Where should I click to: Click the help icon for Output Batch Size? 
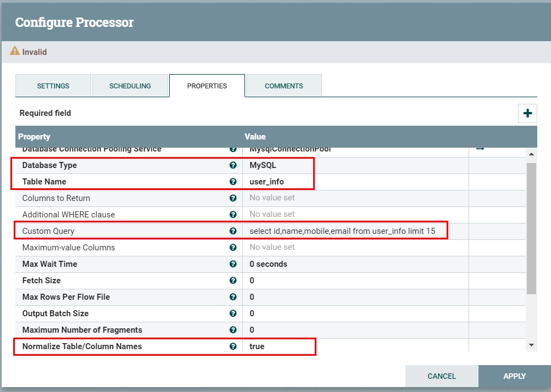[x=233, y=313]
